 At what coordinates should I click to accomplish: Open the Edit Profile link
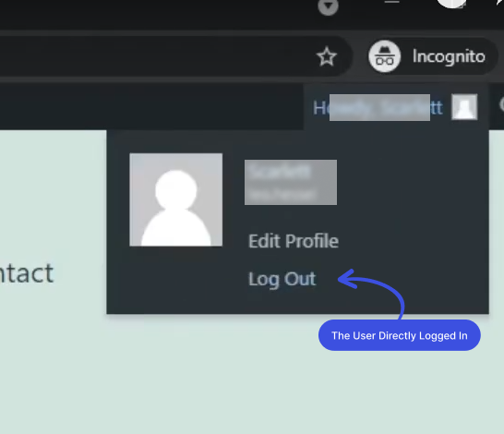click(x=294, y=241)
